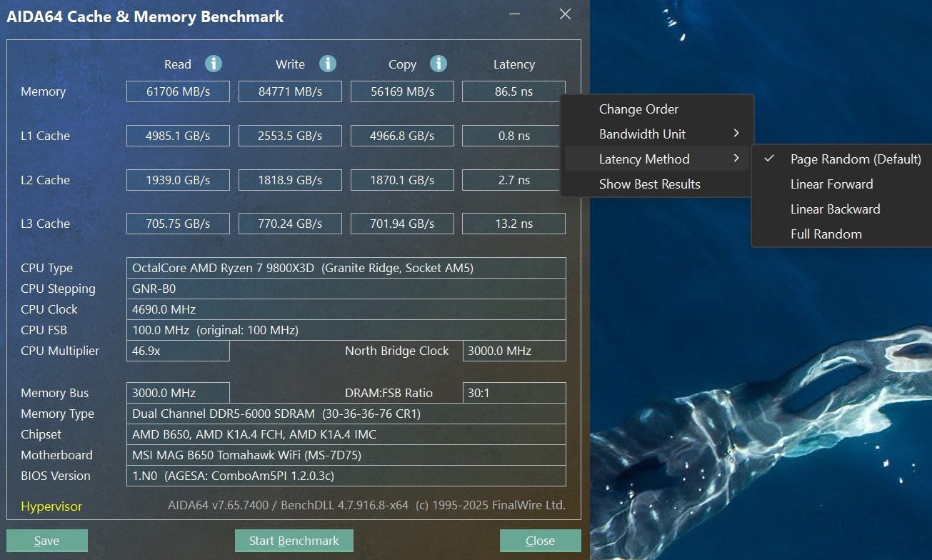Click the Motherboard MSI MAG B650 Tomahawk field
Viewport: 932px width, 560px height.
346,455
